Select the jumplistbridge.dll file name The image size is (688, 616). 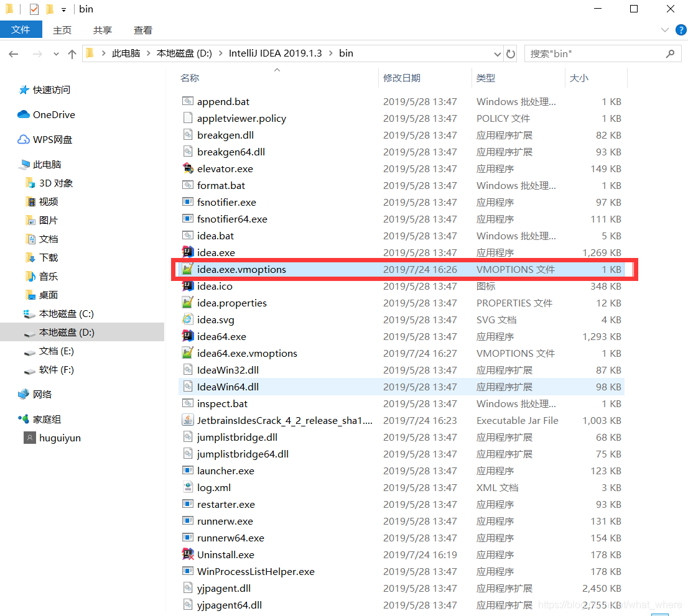(238, 437)
